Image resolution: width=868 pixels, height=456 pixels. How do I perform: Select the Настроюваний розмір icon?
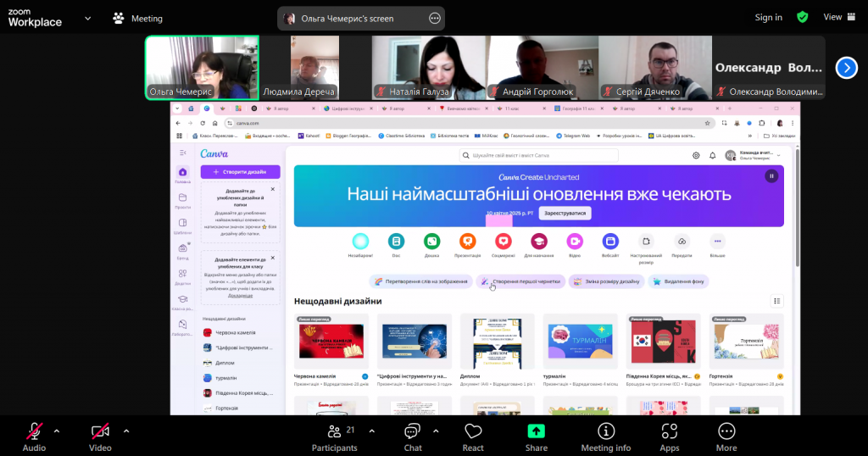pos(646,242)
